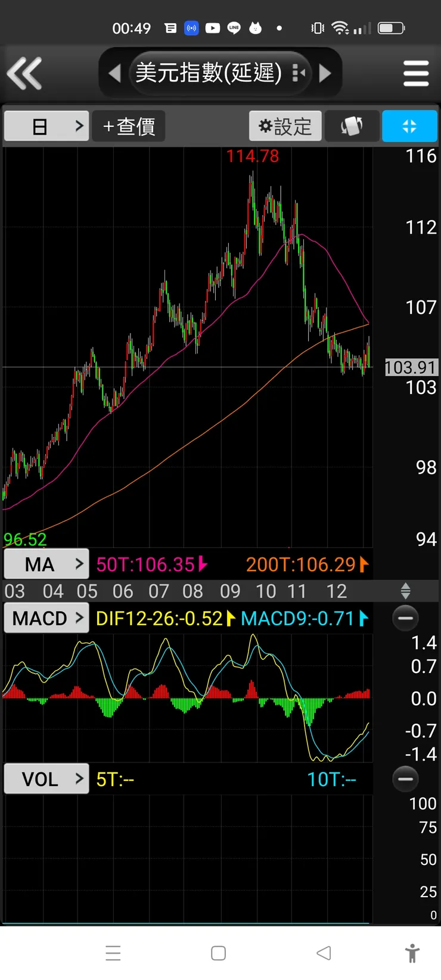The width and height of the screenshot is (441, 980).
Task: Select the 10T volume average label
Action: [x=331, y=780]
